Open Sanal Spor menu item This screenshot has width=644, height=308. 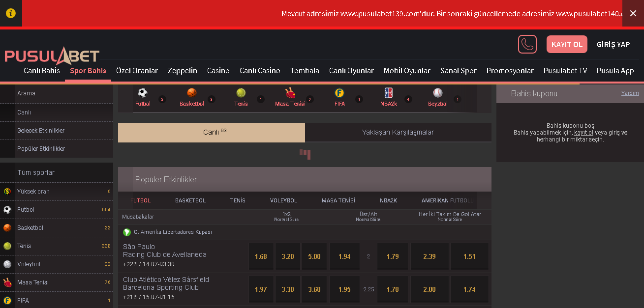click(459, 71)
